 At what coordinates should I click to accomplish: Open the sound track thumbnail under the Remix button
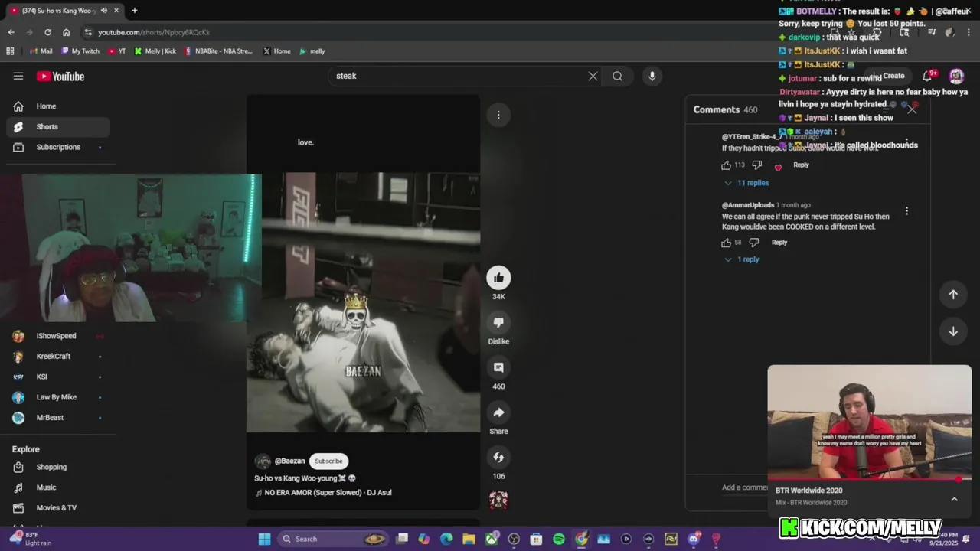point(498,500)
